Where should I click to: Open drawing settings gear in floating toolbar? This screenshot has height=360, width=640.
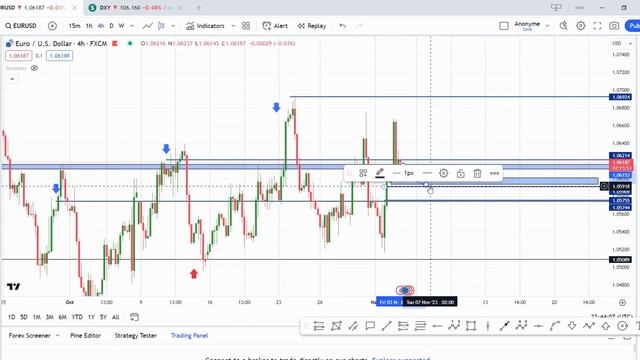pyautogui.click(x=444, y=173)
